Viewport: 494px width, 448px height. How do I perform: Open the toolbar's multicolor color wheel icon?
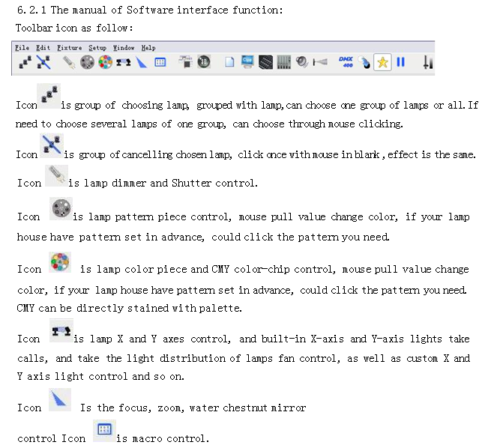pos(106,62)
